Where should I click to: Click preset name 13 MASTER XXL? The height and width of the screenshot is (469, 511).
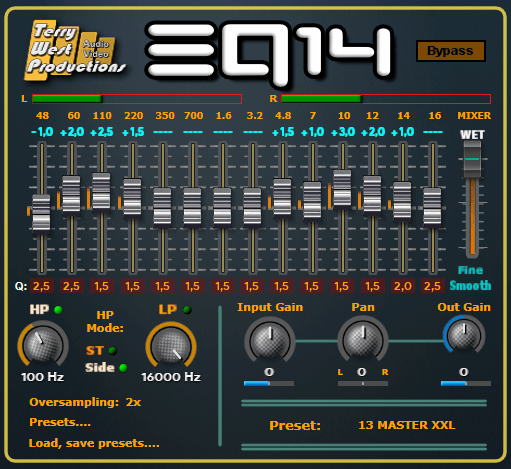[406, 425]
